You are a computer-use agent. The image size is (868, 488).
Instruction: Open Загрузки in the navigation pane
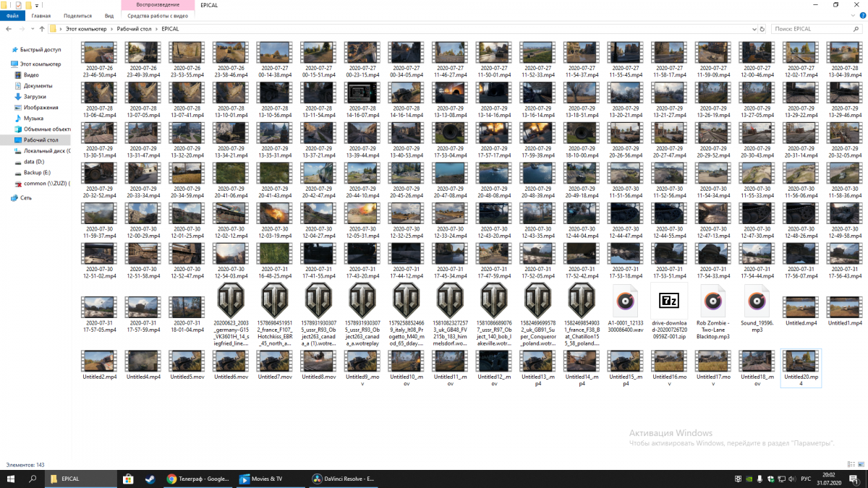35,96
